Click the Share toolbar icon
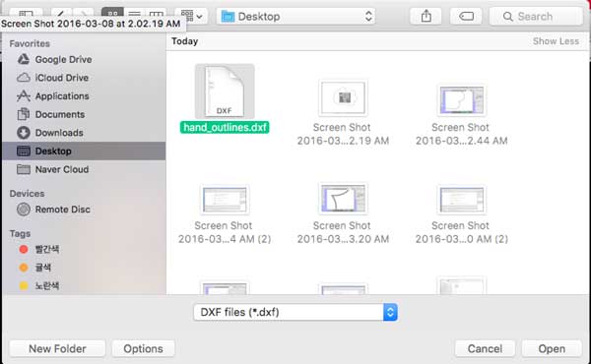The height and width of the screenshot is (364, 591). click(426, 16)
